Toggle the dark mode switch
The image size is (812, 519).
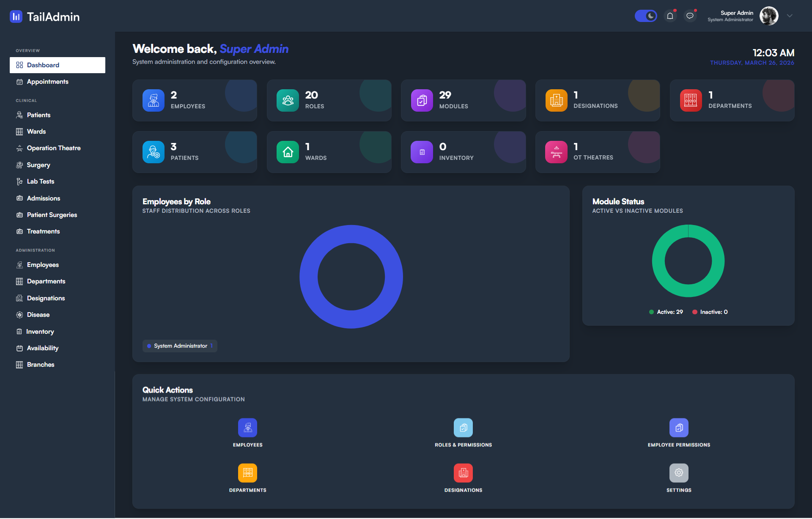[x=646, y=16]
